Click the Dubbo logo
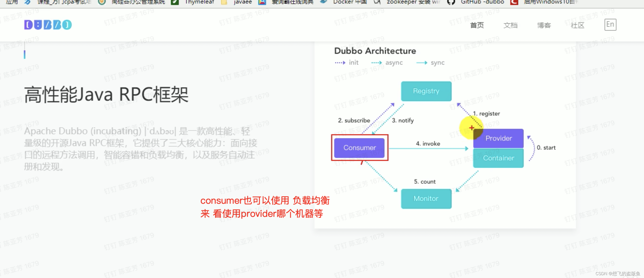Viewport: 644px width, 278px height. click(48, 25)
